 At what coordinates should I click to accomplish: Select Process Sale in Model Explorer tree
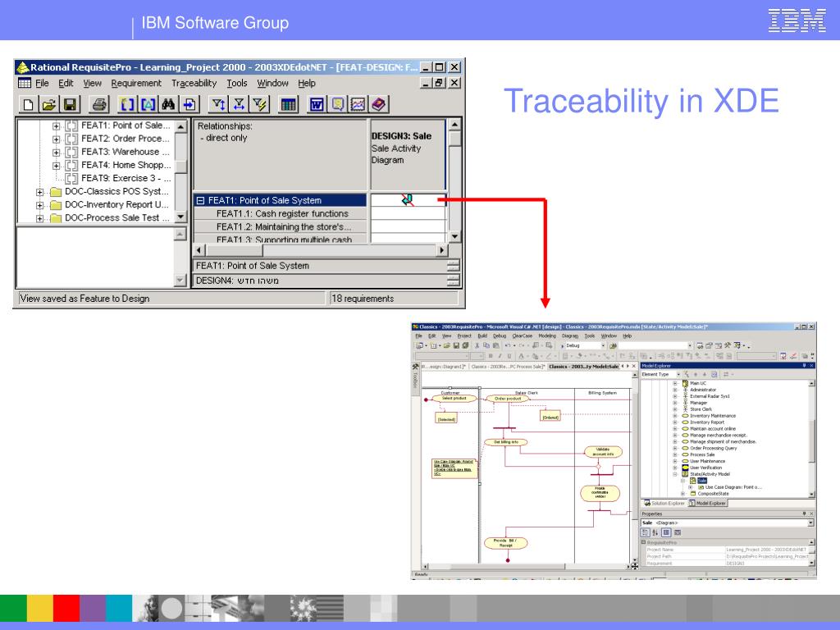(702, 454)
